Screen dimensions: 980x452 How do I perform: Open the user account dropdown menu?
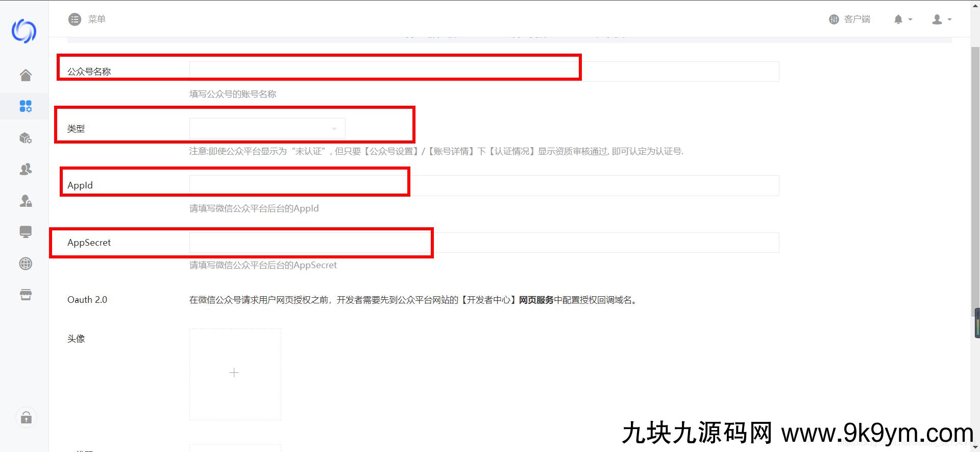(x=941, y=19)
